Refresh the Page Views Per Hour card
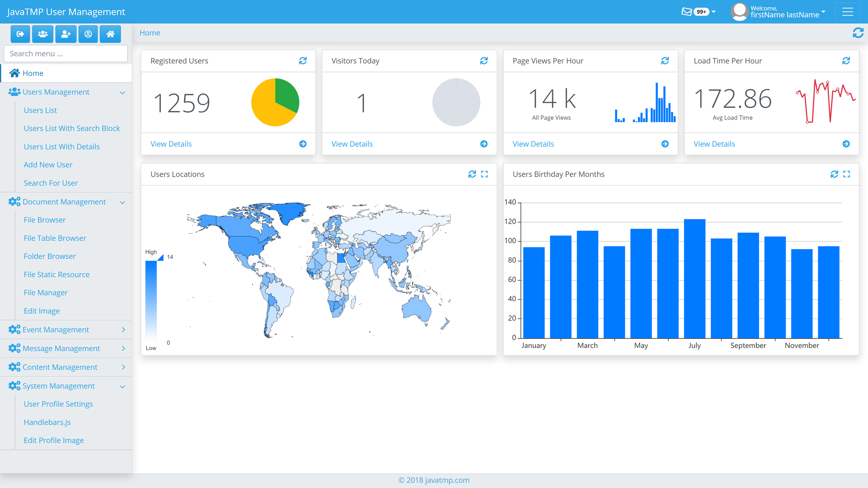The width and height of the screenshot is (868, 488). coord(665,61)
